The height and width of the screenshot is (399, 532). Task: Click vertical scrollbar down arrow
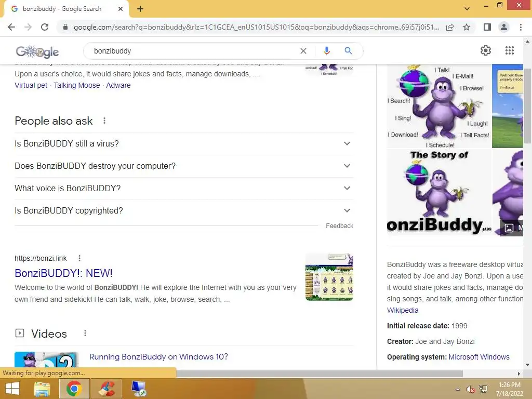click(527, 365)
